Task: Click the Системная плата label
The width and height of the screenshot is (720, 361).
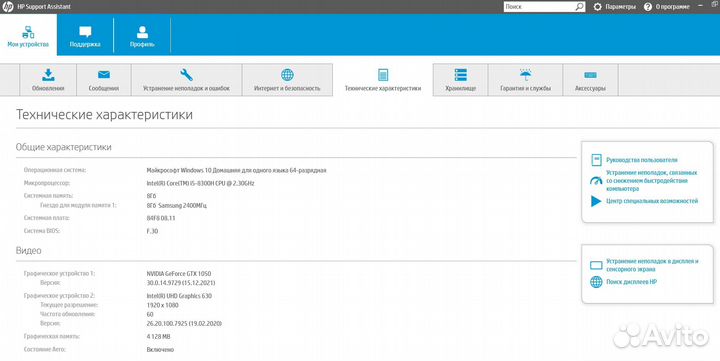Action: coord(46,218)
